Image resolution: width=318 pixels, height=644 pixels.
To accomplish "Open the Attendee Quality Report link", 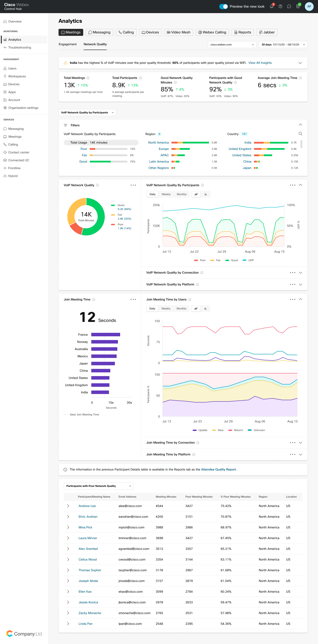I will click(x=218, y=469).
